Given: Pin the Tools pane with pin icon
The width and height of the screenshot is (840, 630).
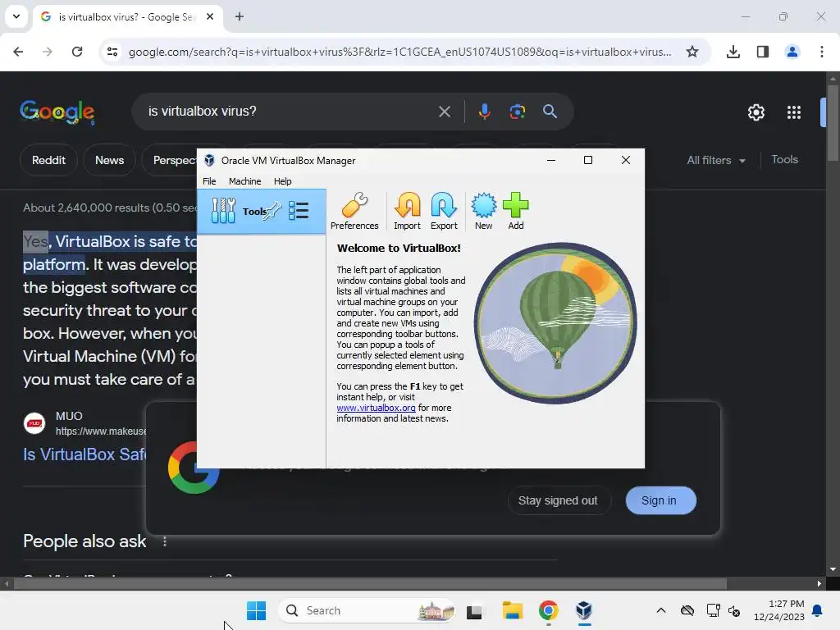Looking at the screenshot, I should [272, 211].
